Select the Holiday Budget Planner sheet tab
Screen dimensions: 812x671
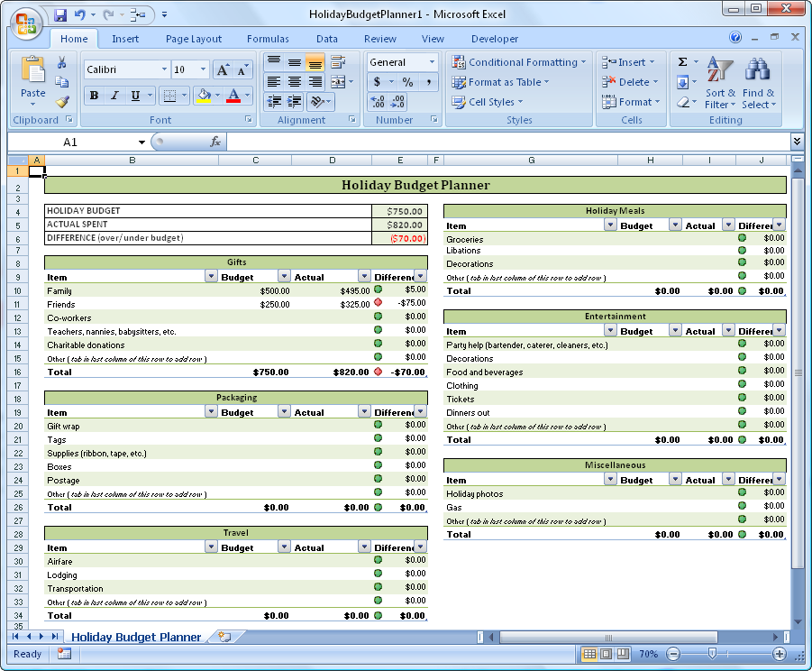click(x=136, y=637)
